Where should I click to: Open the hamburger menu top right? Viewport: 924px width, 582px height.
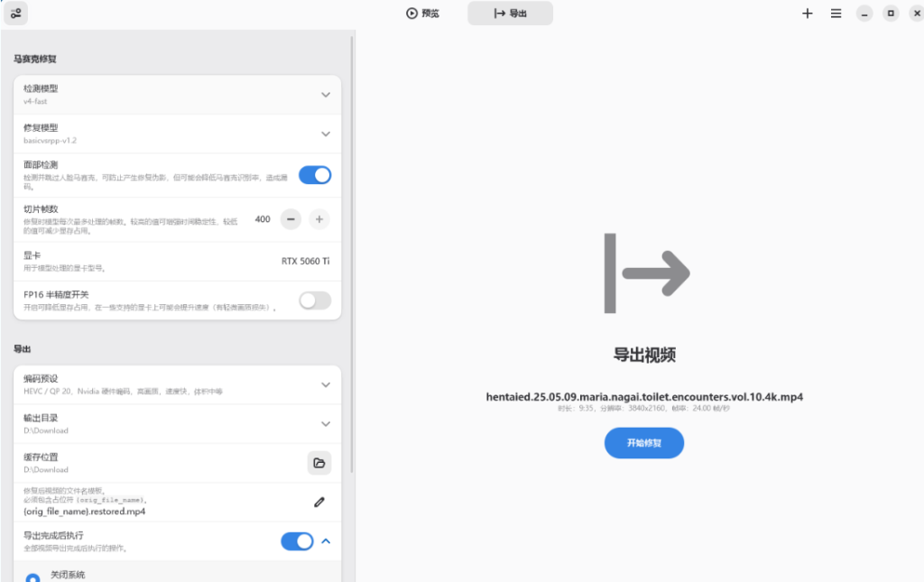pos(836,13)
